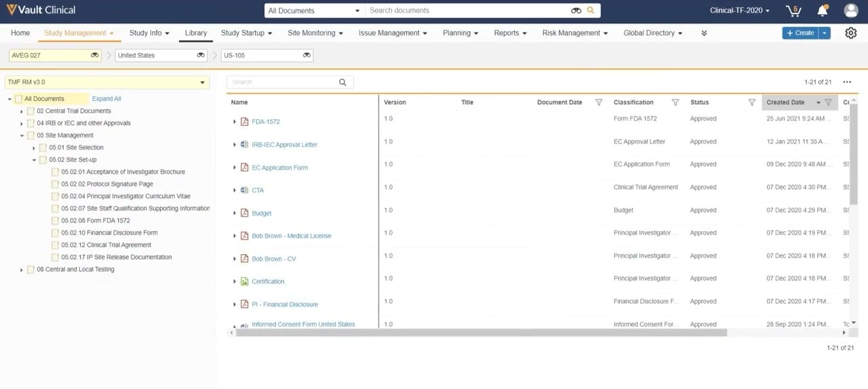The height and width of the screenshot is (389, 868).
Task: Open the Reports menu
Action: [511, 33]
